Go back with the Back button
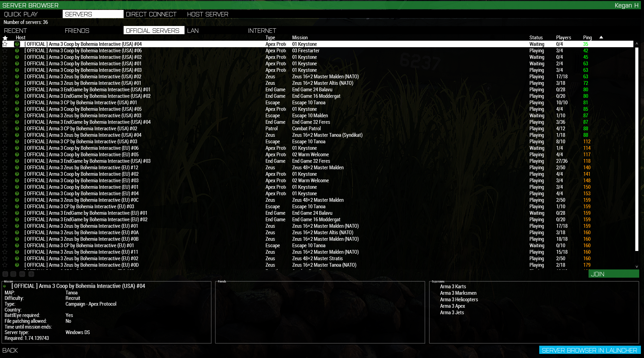Image resolution: width=644 pixels, height=358 pixels. coord(10,350)
